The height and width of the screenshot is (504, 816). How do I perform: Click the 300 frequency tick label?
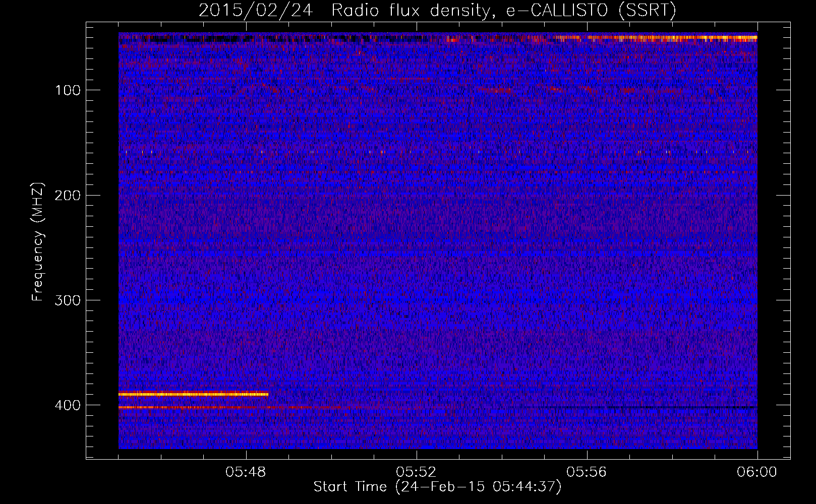tap(68, 300)
